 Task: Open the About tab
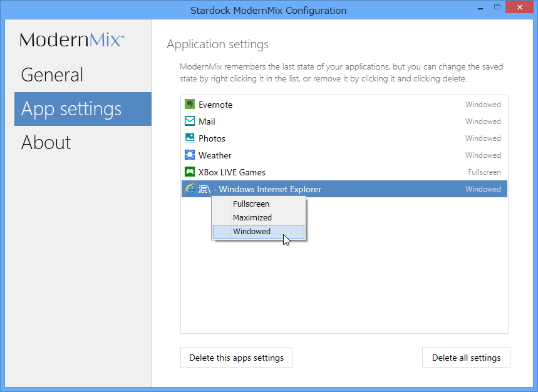[x=83, y=142]
